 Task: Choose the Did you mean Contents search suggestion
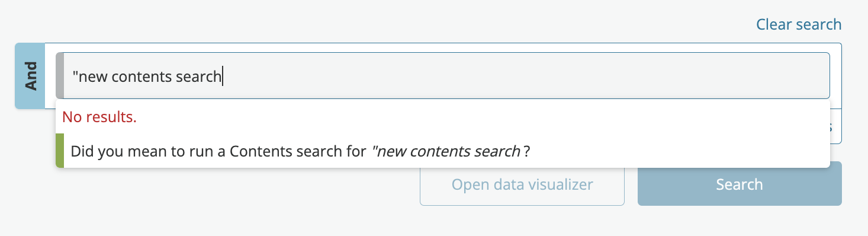click(443, 151)
